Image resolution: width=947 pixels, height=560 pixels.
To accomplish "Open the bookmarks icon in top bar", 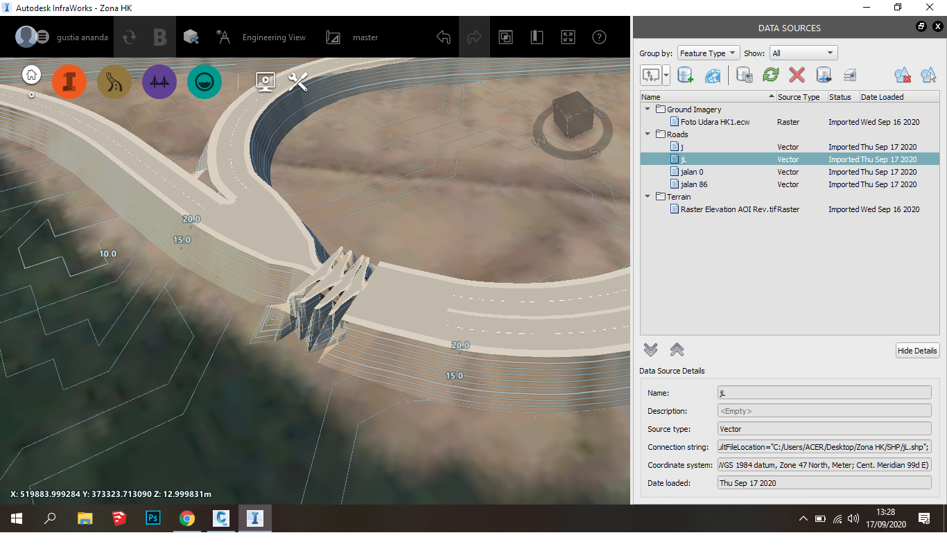I will point(537,37).
